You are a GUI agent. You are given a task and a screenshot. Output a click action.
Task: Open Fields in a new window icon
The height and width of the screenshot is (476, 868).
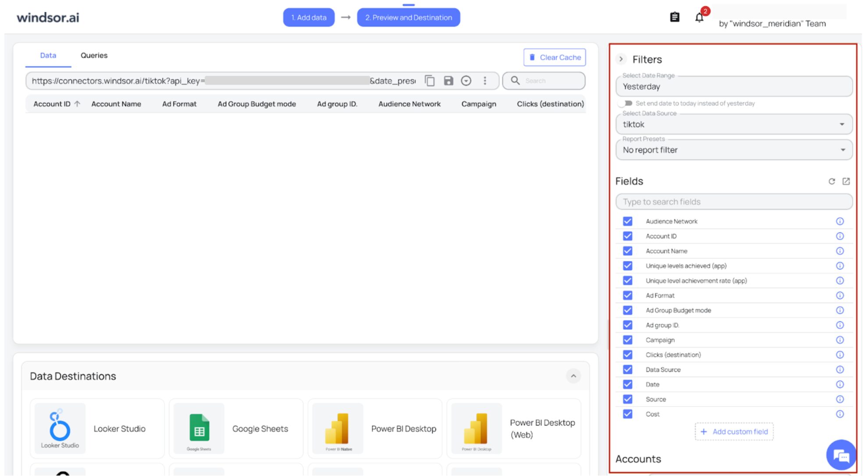(x=846, y=181)
